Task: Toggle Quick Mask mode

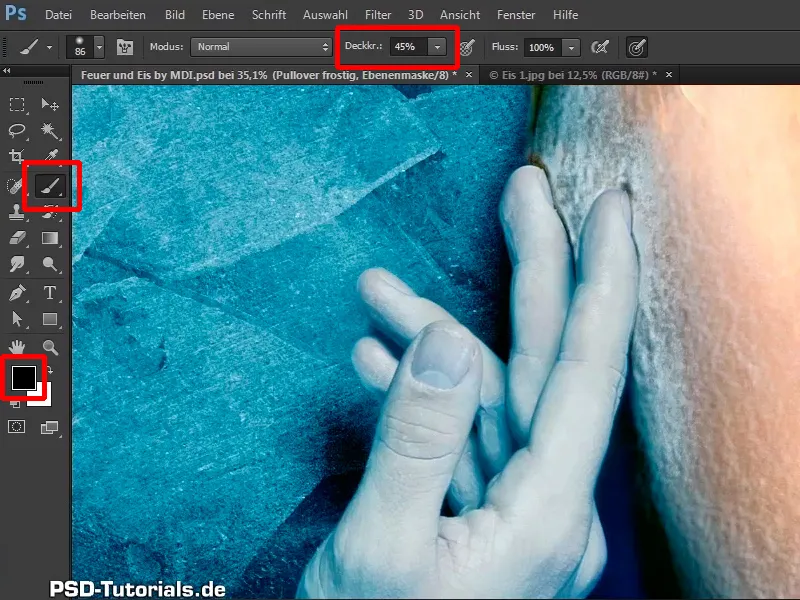Action: tap(16, 427)
